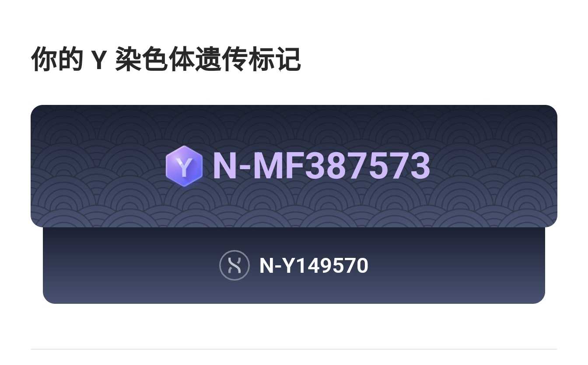Image resolution: width=588 pixels, height=365 pixels.
Task: Click the X-shaped chromosome glyph inside the circle
Action: click(x=234, y=265)
